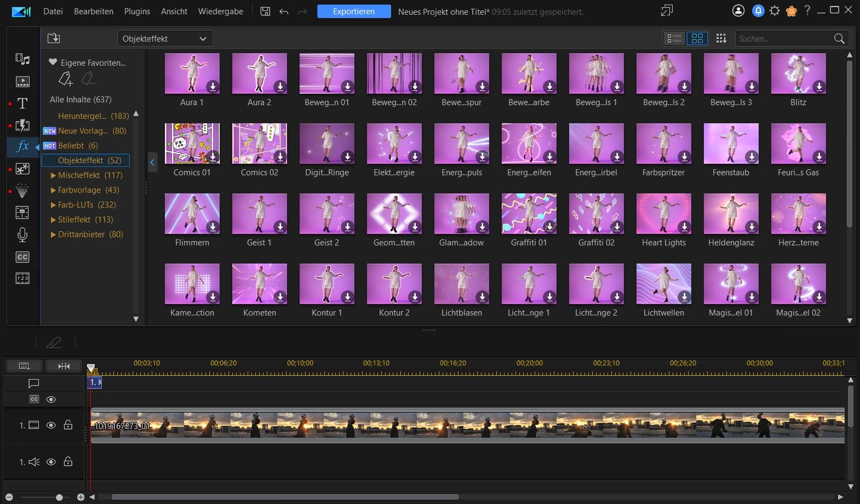Click the save project disk icon
The image size is (860, 504).
265,12
